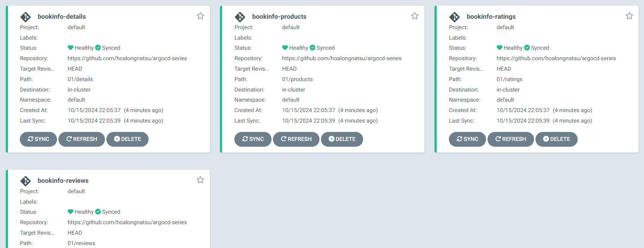644x248 pixels.
Task: Open repository URL on bookinfo-ratings card
Action: point(556,58)
